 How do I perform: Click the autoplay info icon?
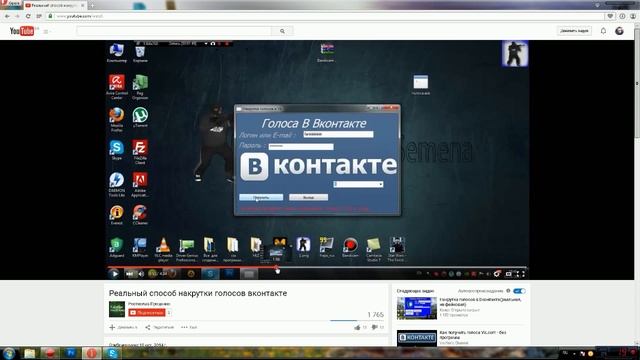click(x=508, y=291)
